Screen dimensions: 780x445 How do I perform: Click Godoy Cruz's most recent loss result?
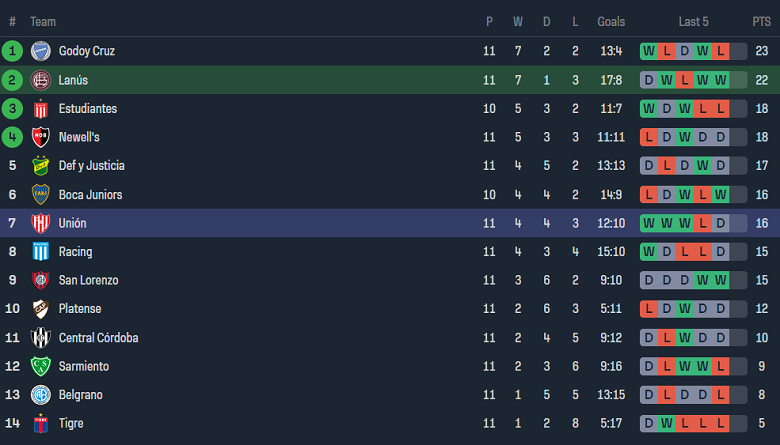pyautogui.click(x=721, y=51)
